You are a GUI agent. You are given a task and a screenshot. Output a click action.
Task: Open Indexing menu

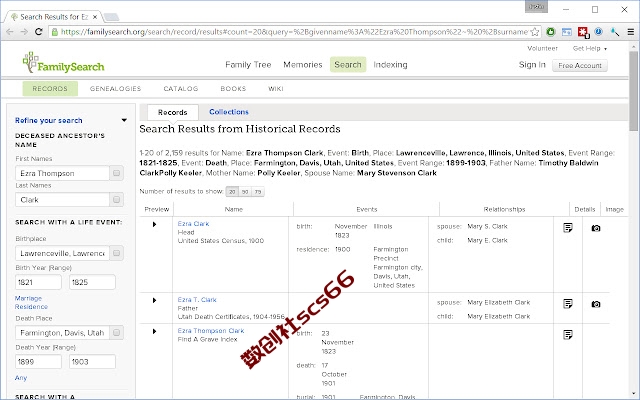(390, 64)
